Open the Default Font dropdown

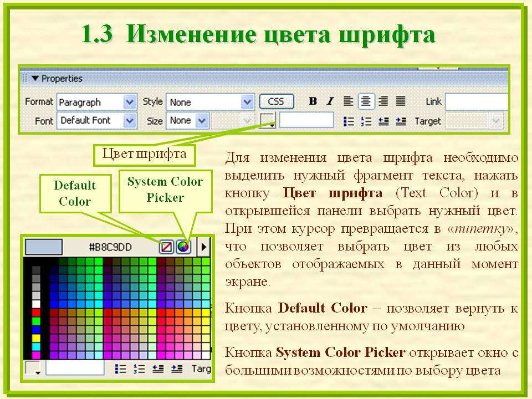[129, 120]
